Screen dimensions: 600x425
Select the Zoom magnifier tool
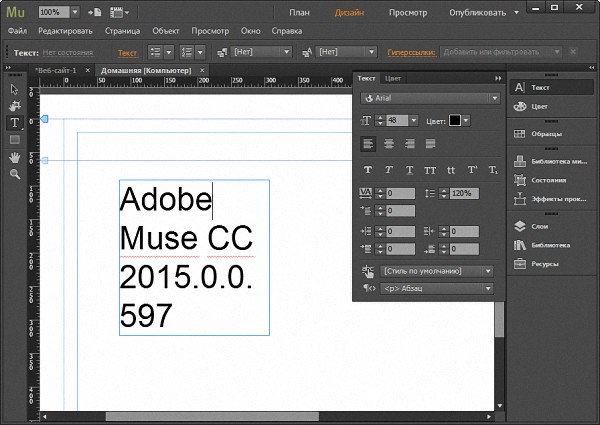pos(15,174)
